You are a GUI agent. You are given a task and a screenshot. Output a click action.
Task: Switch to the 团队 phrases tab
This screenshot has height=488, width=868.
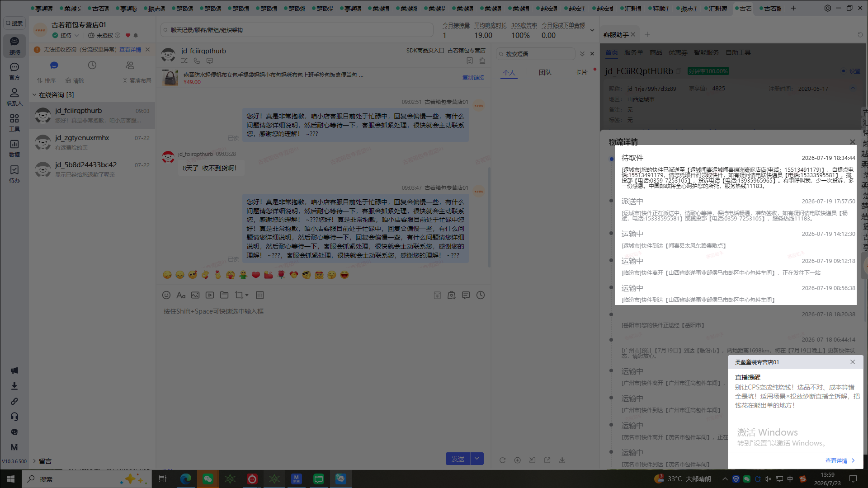pos(545,72)
